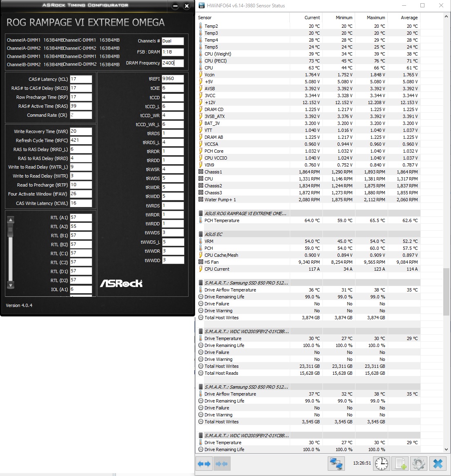This screenshot has width=451, height=476.
Task: Close sensors with the blue X icon
Action: pos(438,464)
